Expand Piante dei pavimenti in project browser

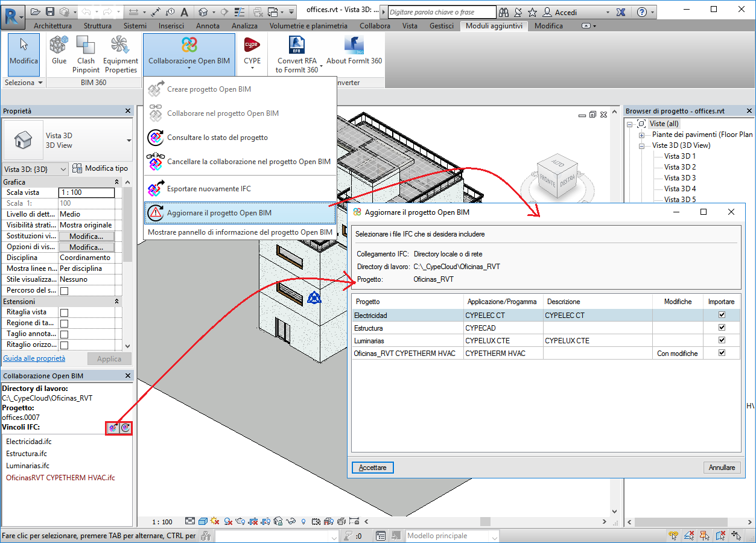point(642,135)
